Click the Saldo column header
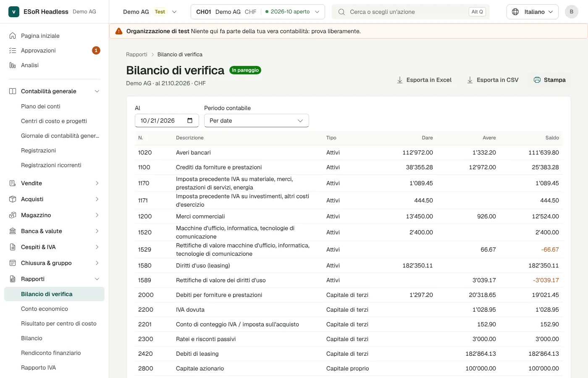588x378 pixels. point(552,138)
